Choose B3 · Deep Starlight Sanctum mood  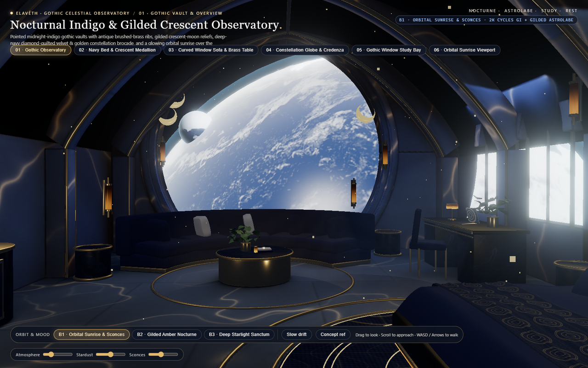pyautogui.click(x=239, y=334)
